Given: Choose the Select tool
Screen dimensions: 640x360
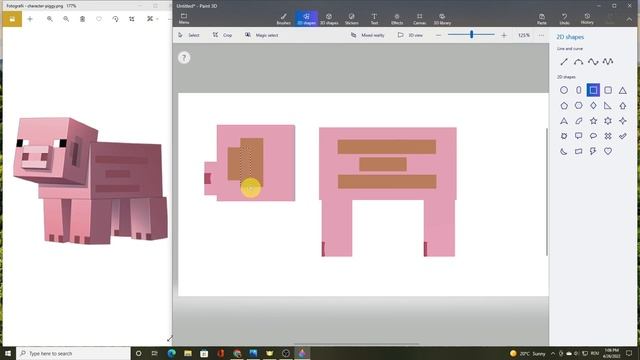Looking at the screenshot, I should tap(189, 35).
